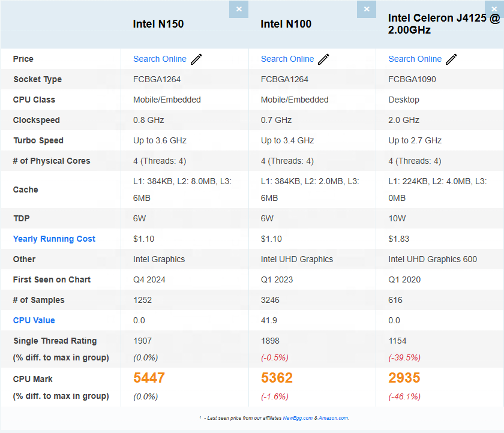
Task: Remove Intel Celeron J4125 column with X
Action: (494, 9)
